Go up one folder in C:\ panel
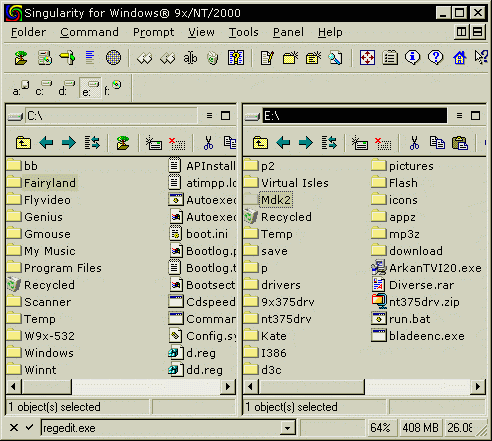 click(x=23, y=143)
